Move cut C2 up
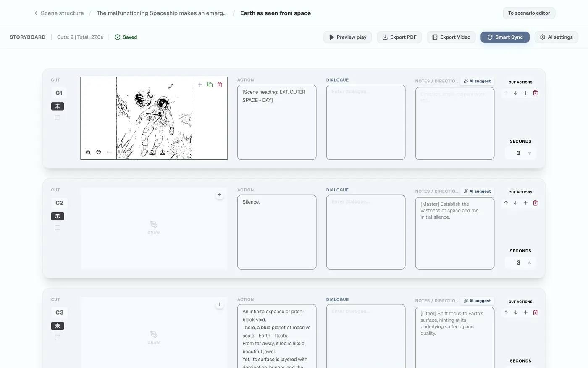This screenshot has width=588, height=368. [506, 203]
